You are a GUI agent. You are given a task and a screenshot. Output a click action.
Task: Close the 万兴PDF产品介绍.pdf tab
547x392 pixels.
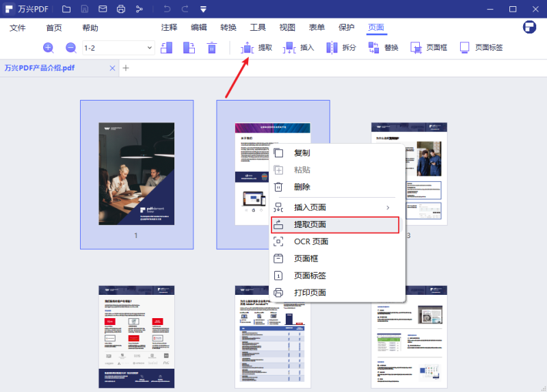112,68
